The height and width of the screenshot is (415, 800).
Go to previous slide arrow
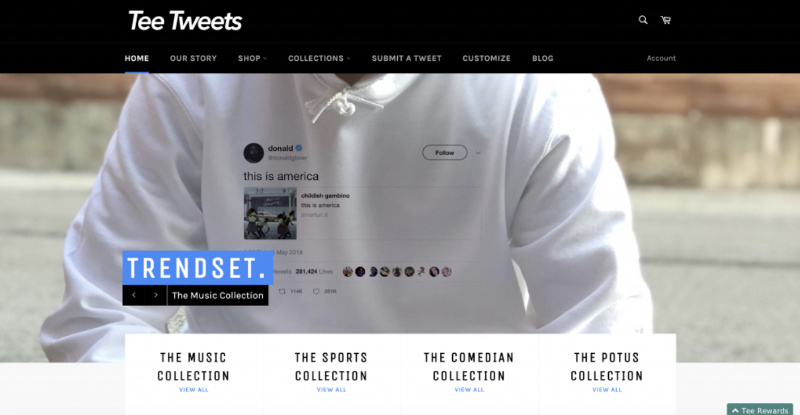pos(134,295)
